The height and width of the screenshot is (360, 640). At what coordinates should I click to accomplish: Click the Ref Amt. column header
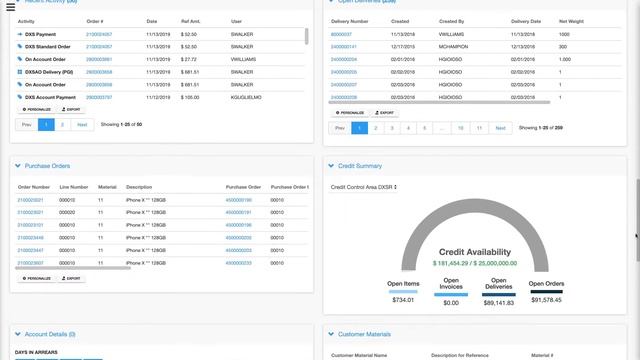tap(190, 21)
